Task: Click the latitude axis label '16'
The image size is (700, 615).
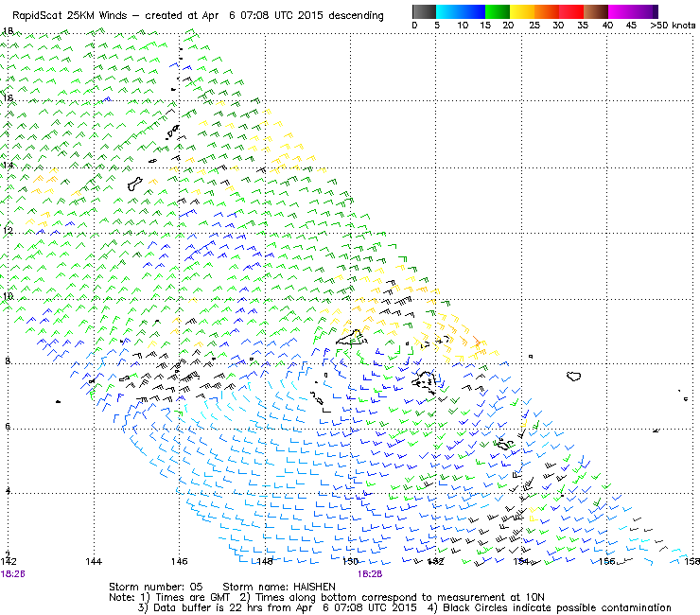Action: click(x=8, y=97)
